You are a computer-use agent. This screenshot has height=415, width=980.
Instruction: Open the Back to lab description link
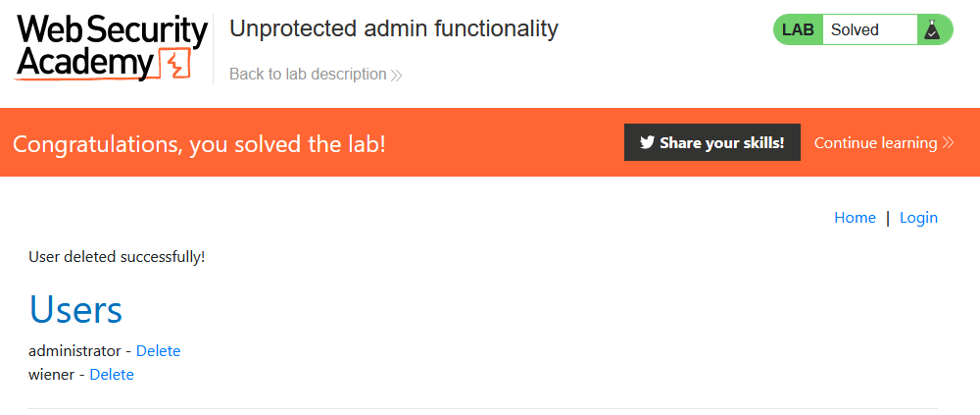tap(308, 75)
